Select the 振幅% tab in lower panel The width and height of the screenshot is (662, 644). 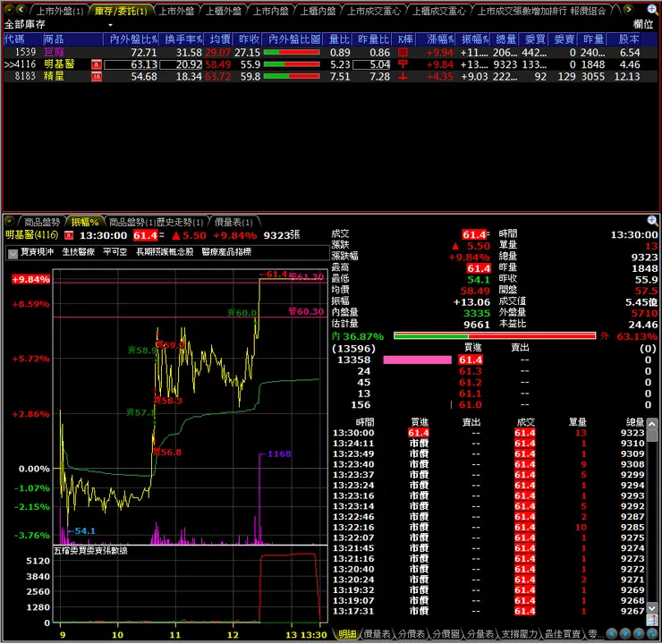point(85,222)
